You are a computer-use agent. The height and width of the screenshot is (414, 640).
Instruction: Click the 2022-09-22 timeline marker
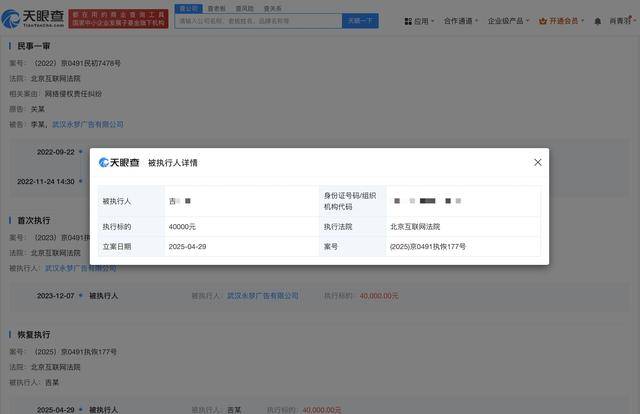[80, 152]
